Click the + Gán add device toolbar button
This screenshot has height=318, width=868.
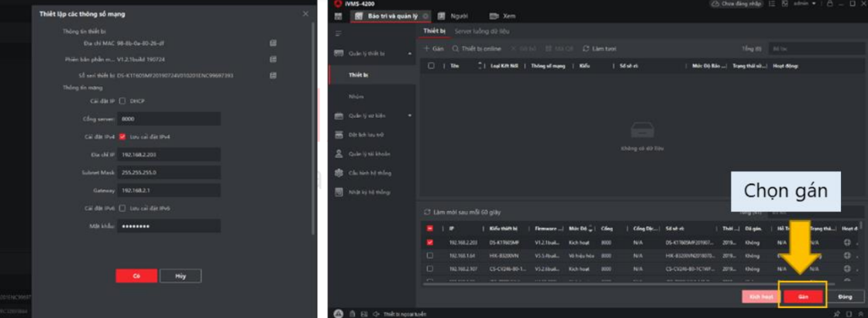coord(433,49)
